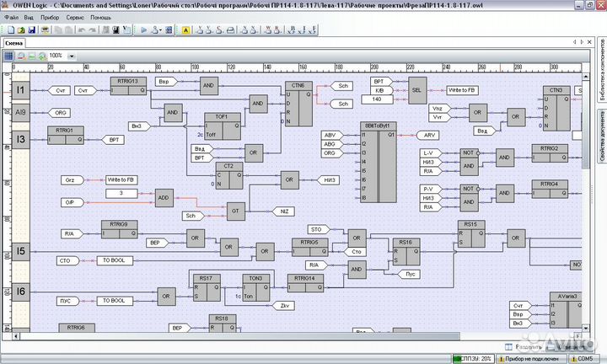Viewport: 607px width, 364px height.
Task: Click the СППЗУ 20% memory usage bar
Action: tap(473, 358)
